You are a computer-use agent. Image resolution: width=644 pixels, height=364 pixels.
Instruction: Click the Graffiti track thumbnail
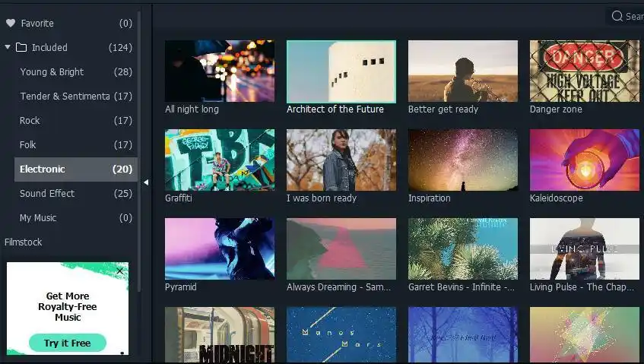220,160
